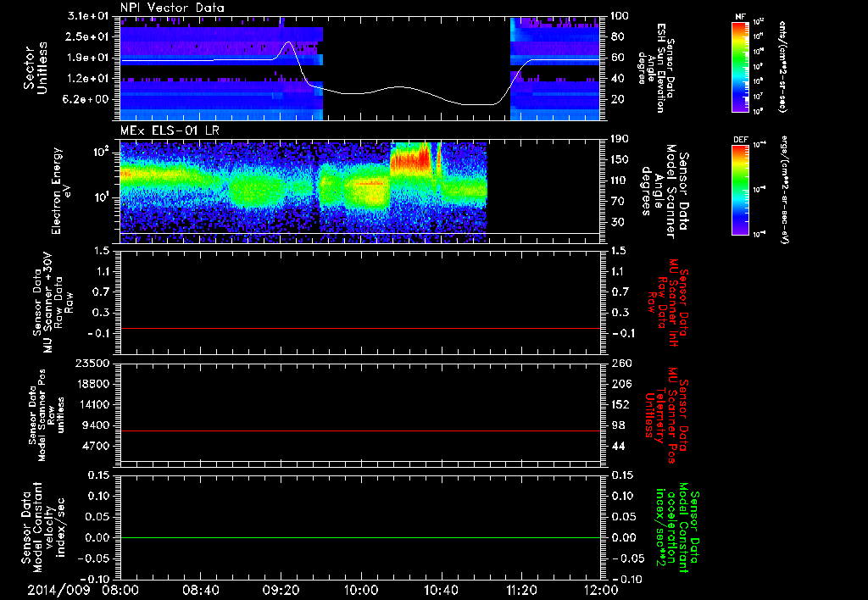Click the '2.5e+01' sector tick label
The width and height of the screenshot is (868, 600).
88,36
